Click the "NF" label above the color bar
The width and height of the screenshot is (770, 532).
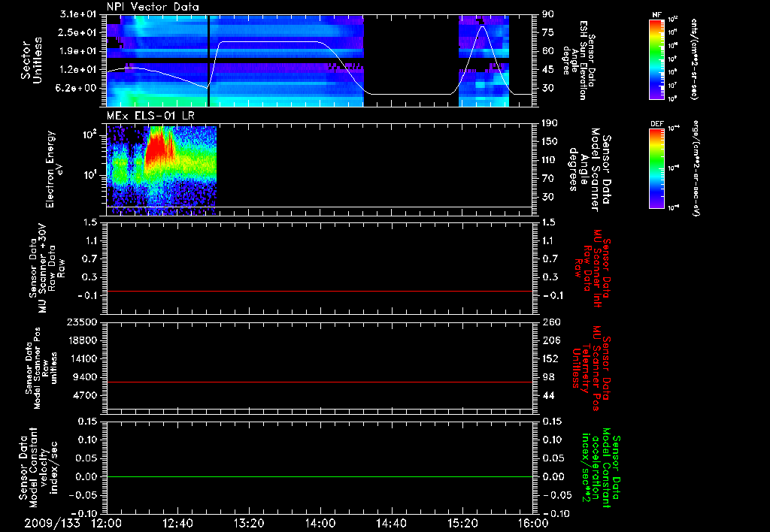pyautogui.click(x=656, y=15)
